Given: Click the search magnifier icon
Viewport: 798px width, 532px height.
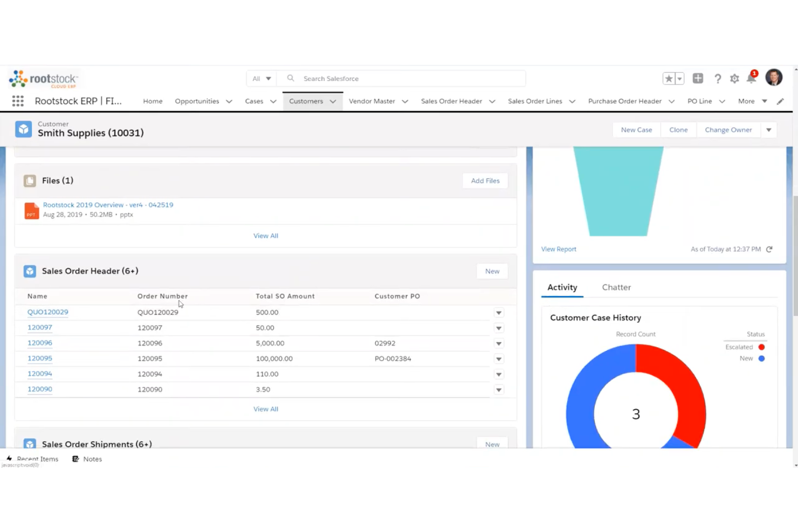Looking at the screenshot, I should pos(291,78).
